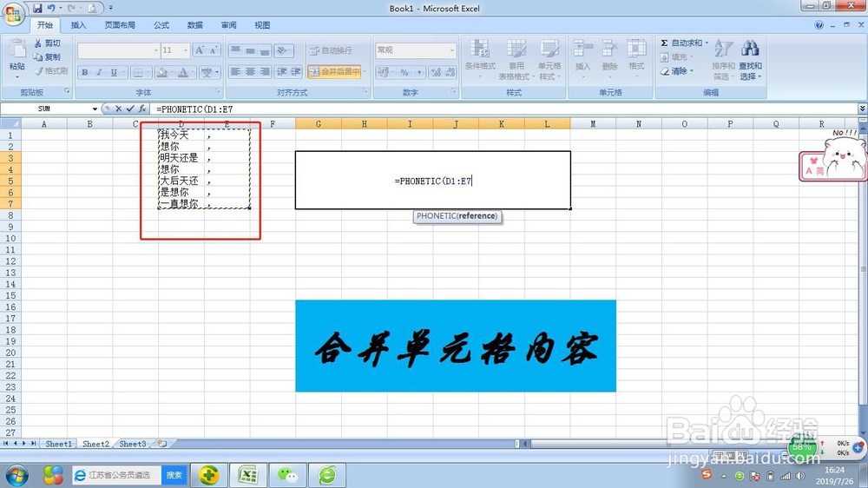Open the Sheet2 worksheet tab
The height and width of the screenshot is (488, 868).
(95, 444)
